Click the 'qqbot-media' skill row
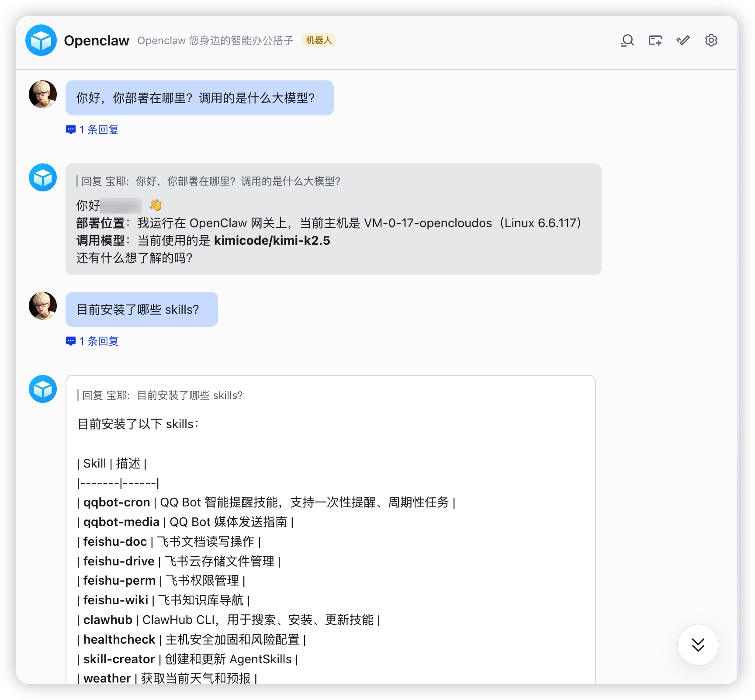The width and height of the screenshot is (755, 700). point(185,522)
